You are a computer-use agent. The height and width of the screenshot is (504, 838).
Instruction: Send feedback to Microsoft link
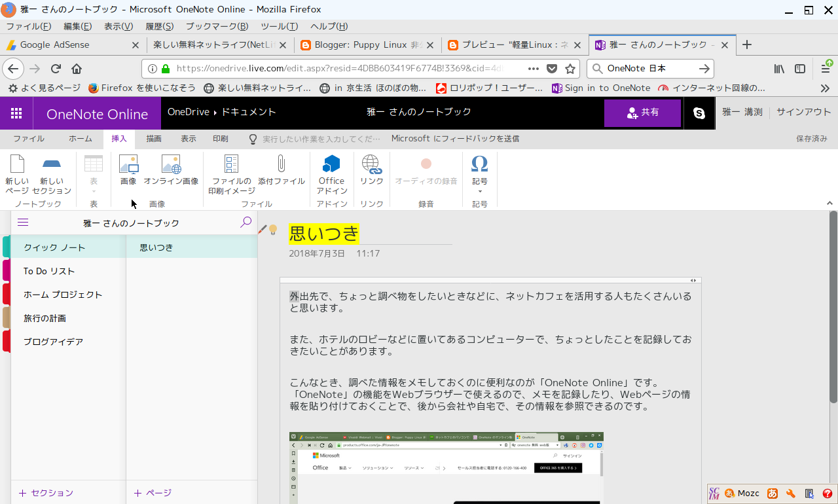click(x=455, y=139)
